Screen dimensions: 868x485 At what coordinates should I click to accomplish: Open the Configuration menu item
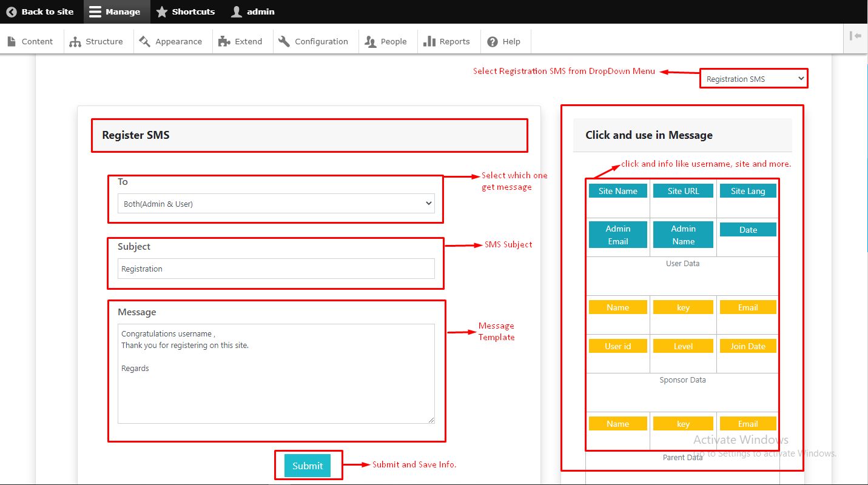[314, 41]
